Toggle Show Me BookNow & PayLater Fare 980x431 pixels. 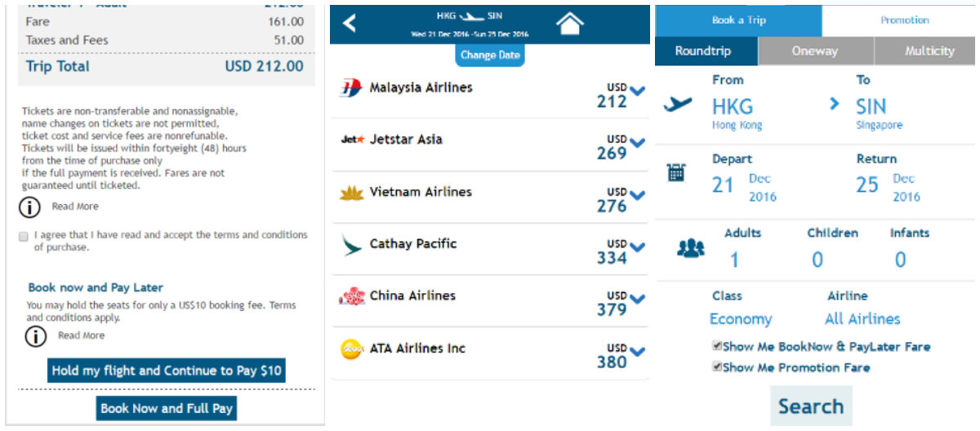coord(717,346)
